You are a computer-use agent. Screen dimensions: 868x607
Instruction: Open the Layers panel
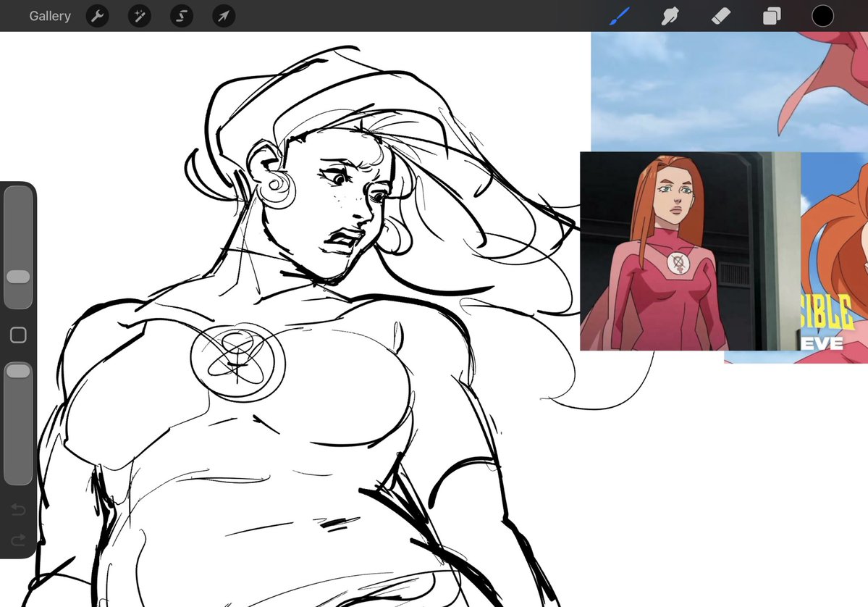772,15
